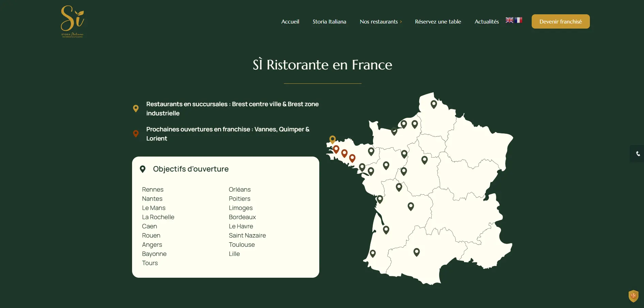Open the Storia Italiana menu item
Viewport: 644px width, 308px height.
pos(329,21)
